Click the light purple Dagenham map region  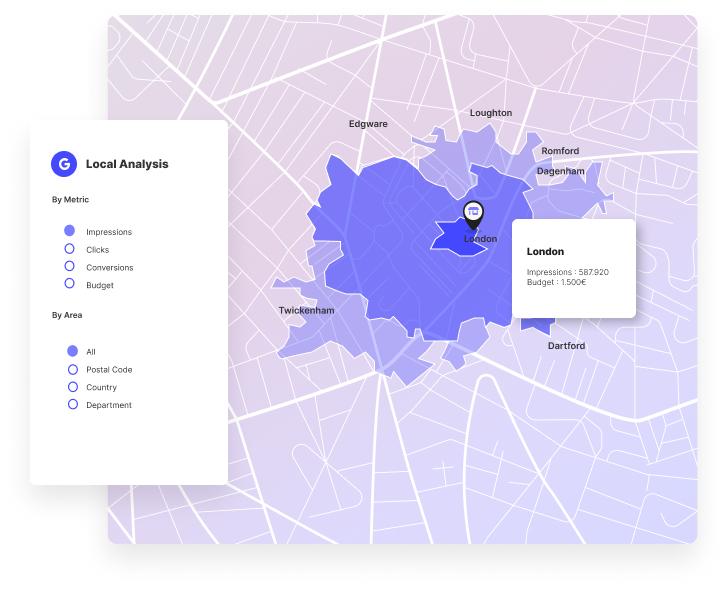(x=564, y=197)
